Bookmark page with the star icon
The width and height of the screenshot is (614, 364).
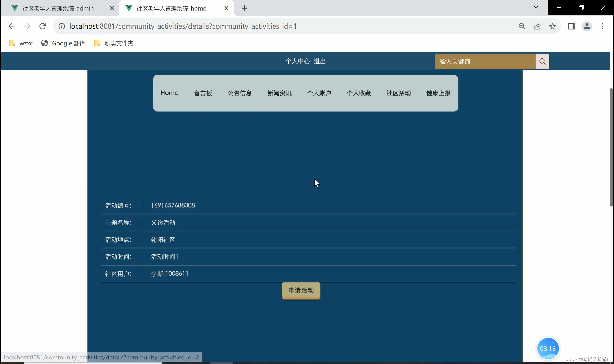[x=553, y=26]
